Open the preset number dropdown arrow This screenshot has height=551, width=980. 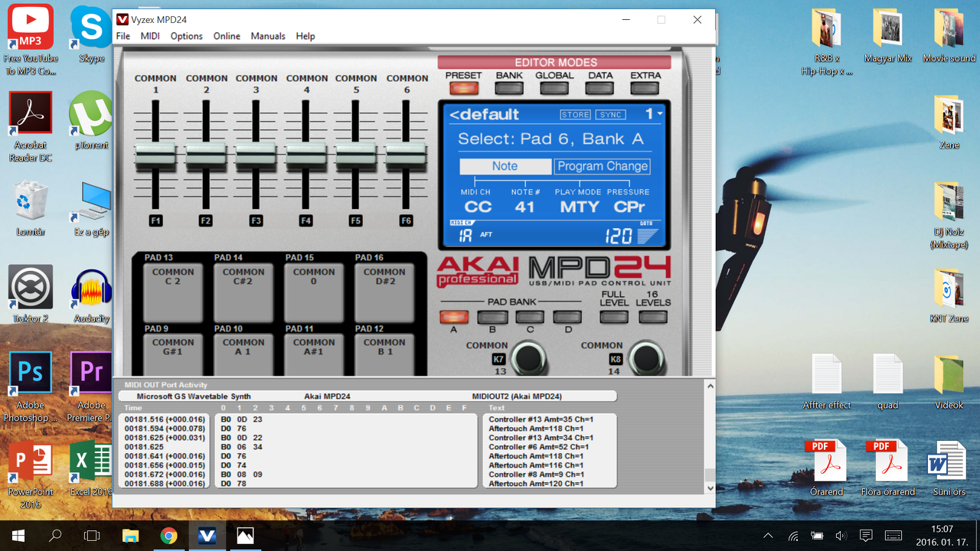point(659,114)
